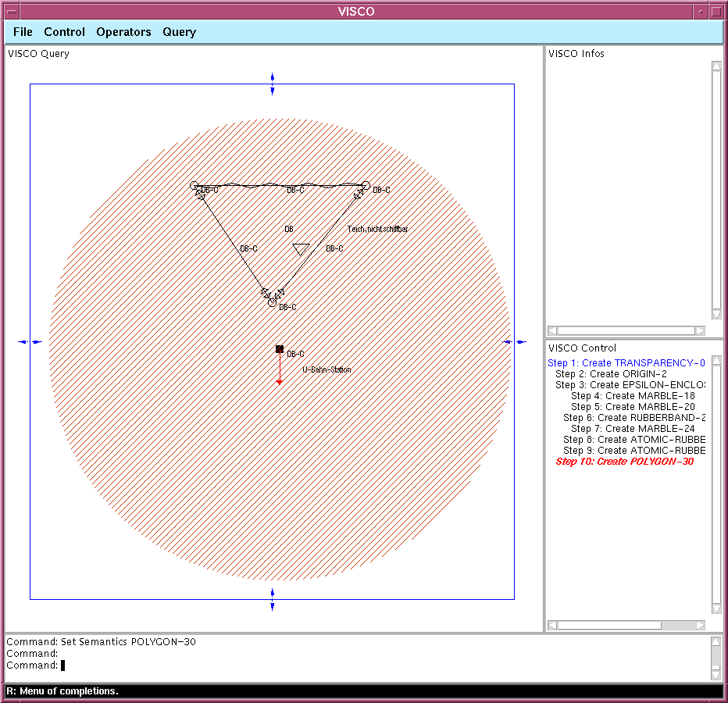Screen dimensions: 728x703
Task: Click the 'Set Semantics POLYGON-30' command line
Action: pos(102,642)
